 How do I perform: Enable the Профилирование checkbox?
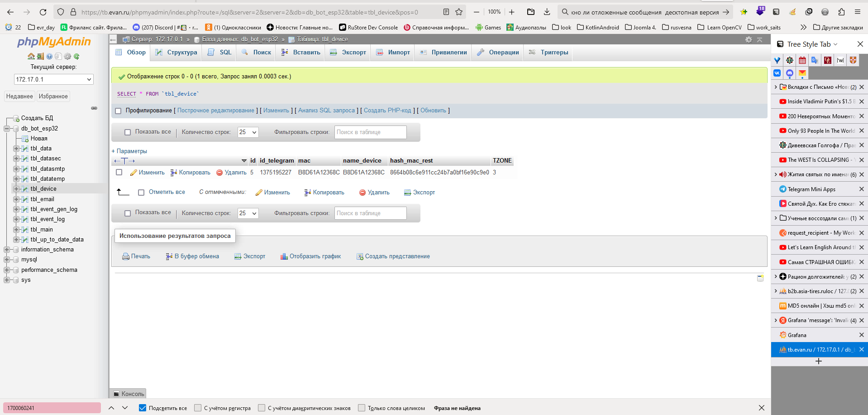click(119, 111)
